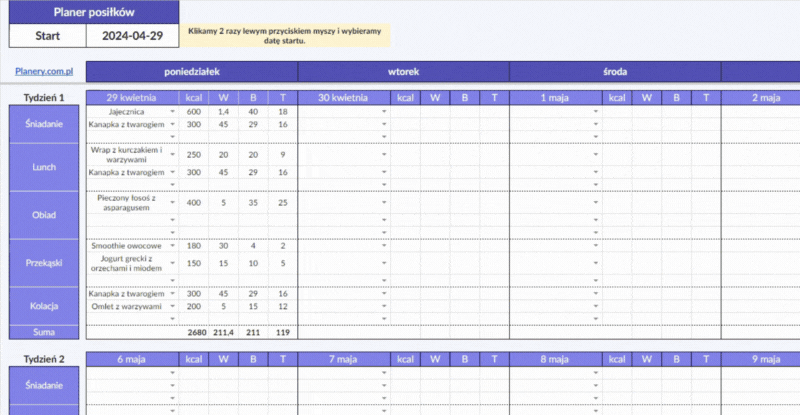Click the yellow start-date instruction note
This screenshot has height=415, width=800.
285,36
